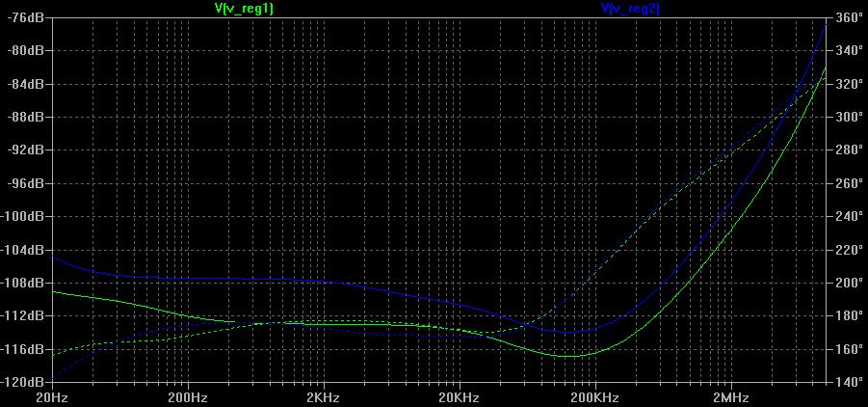Image resolution: width=868 pixels, height=407 pixels.
Task: Click the 160° phase axis label
Action: [849, 349]
